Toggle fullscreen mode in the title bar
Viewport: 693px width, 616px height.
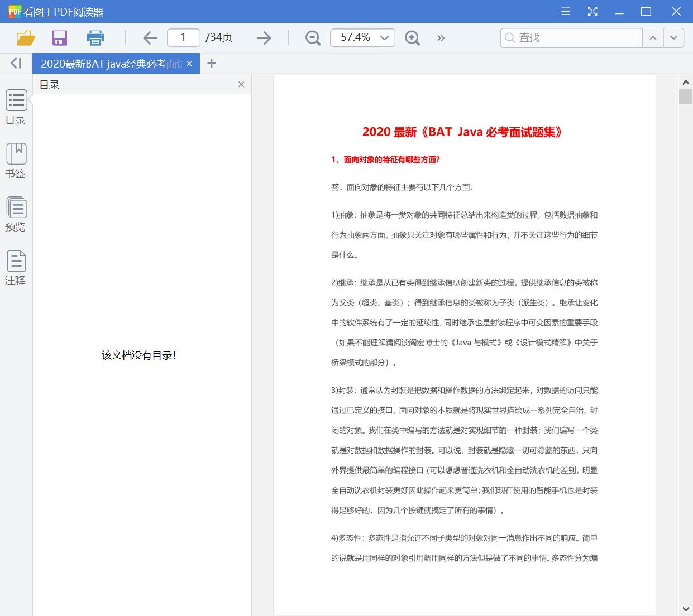(x=592, y=11)
